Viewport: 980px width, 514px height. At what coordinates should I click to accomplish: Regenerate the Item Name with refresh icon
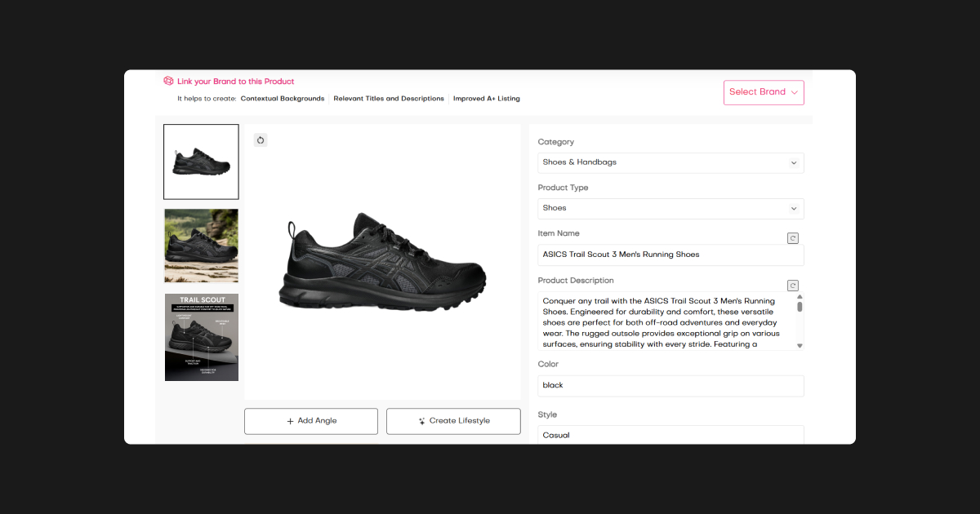[792, 238]
